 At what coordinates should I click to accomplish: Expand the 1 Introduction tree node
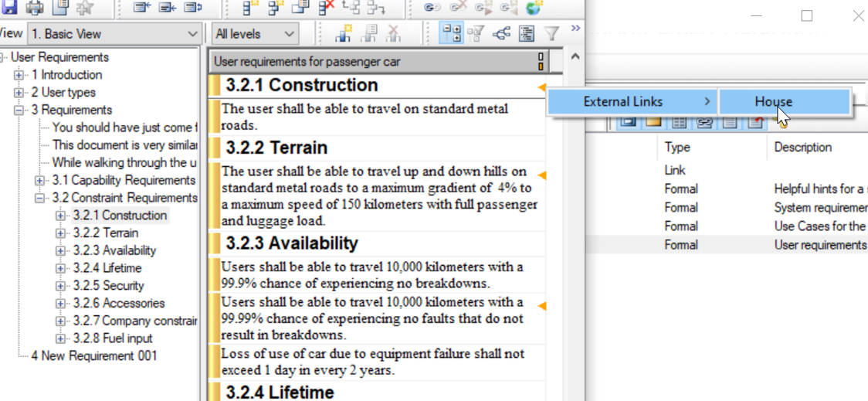(x=19, y=75)
